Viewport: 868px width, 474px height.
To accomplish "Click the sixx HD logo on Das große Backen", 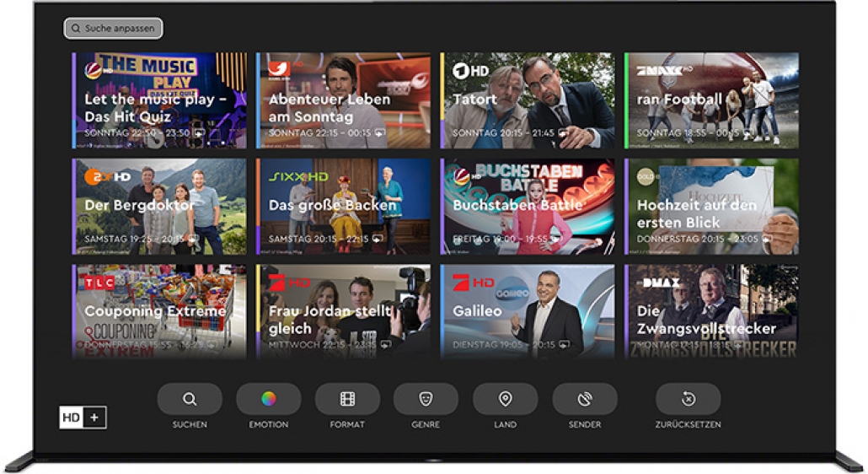I will pos(298,176).
